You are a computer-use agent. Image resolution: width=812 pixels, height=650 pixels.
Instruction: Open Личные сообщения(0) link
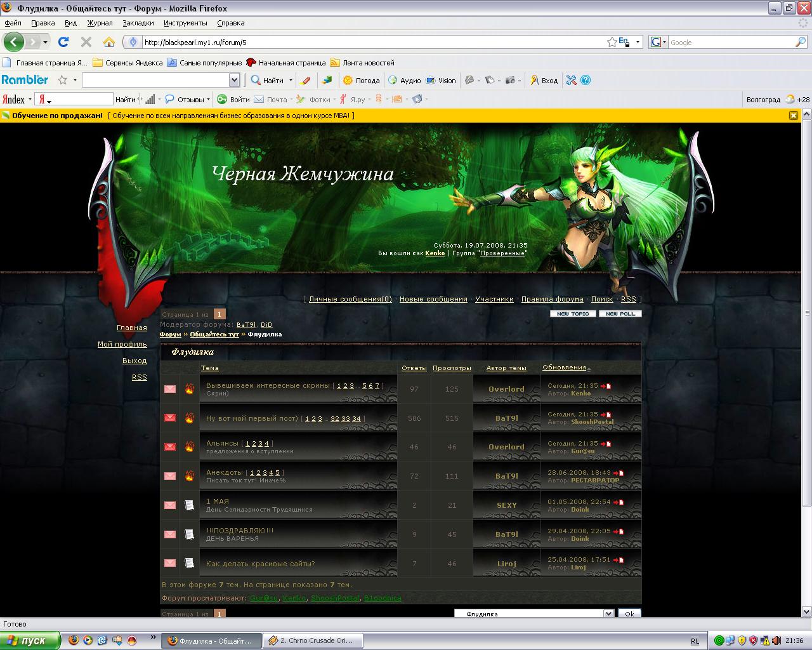pyautogui.click(x=350, y=299)
